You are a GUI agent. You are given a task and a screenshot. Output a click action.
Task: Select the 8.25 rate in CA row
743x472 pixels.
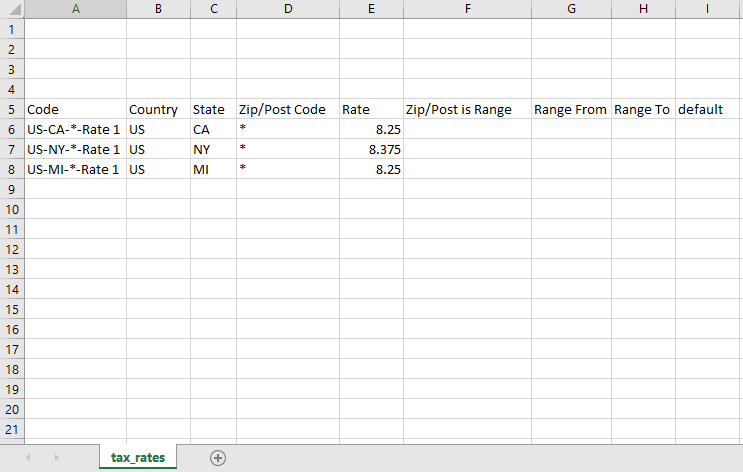[372, 129]
